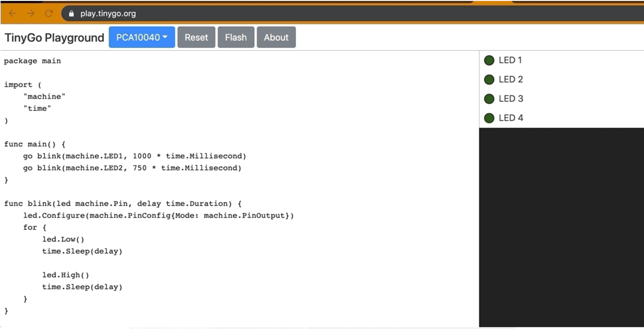Click the browser back arrow
This screenshot has width=644, height=329.
click(12, 13)
